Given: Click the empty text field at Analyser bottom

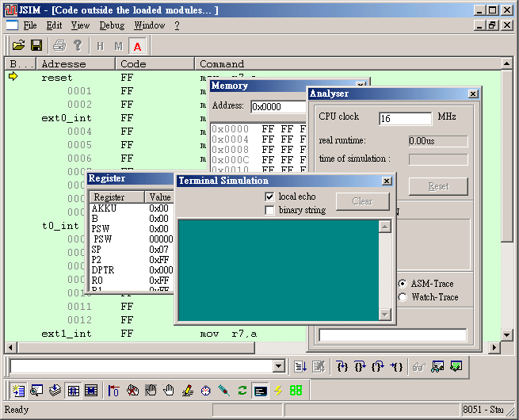Looking at the screenshot, I should click(x=392, y=335).
